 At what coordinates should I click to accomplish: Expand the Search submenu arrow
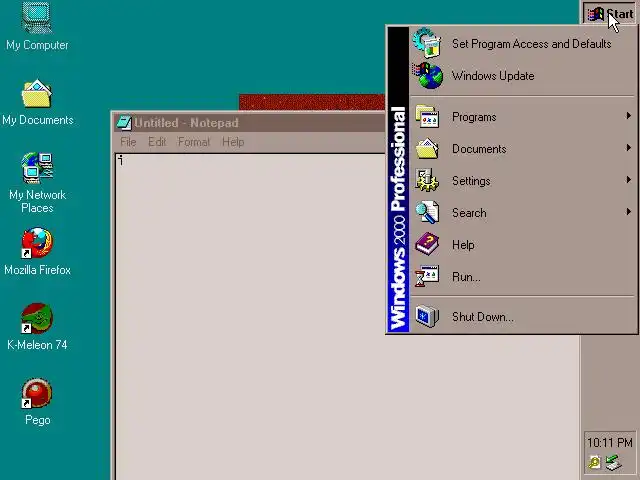click(629, 211)
